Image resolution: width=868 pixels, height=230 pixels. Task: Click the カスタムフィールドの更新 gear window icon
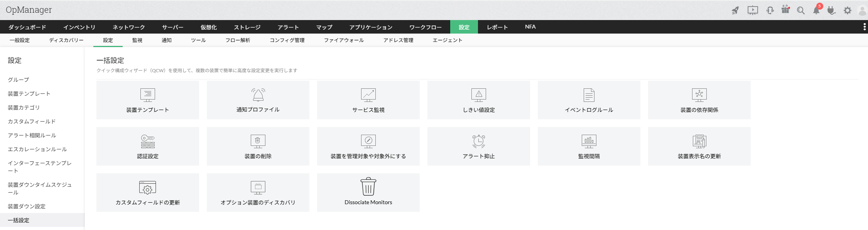(x=148, y=188)
